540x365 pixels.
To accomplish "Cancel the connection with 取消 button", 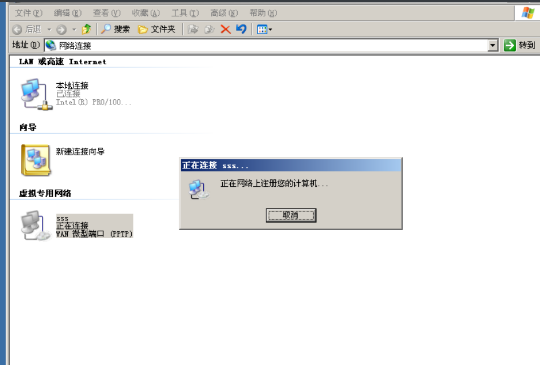I will click(x=291, y=215).
